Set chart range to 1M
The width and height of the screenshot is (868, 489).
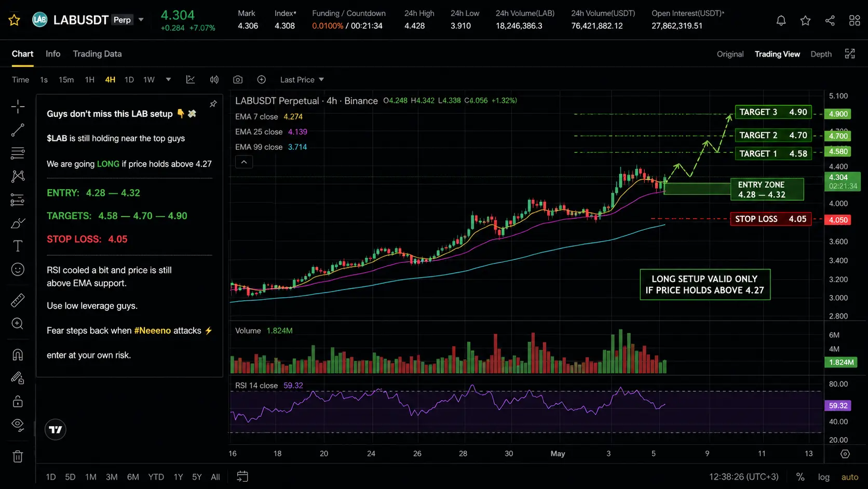(91, 477)
